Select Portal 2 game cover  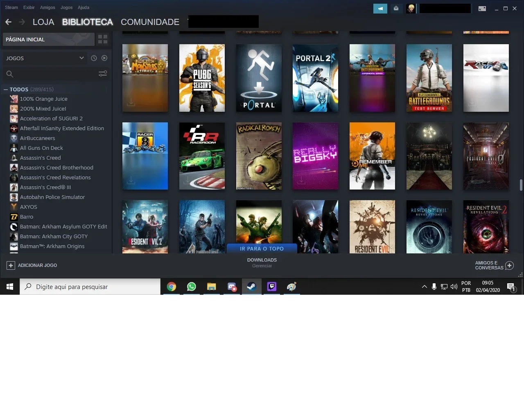[x=315, y=78]
